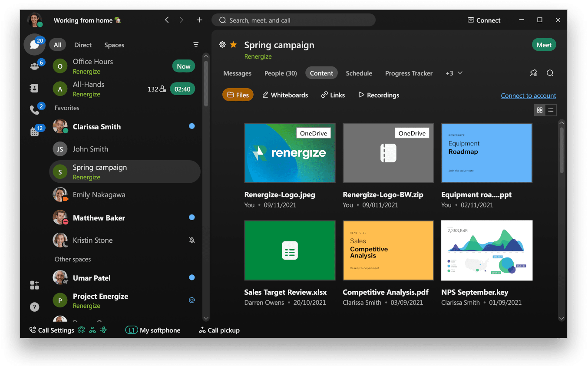Open the Sales Target Review.xlsx thumbnail
Image resolution: width=588 pixels, height=366 pixels.
click(x=290, y=250)
